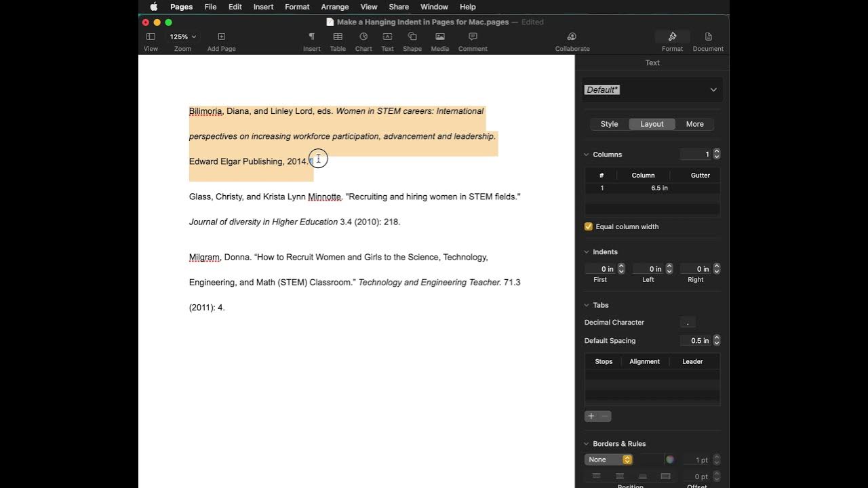This screenshot has width=868, height=488.
Task: Open the Insert menu in menu bar
Action: 263,7
